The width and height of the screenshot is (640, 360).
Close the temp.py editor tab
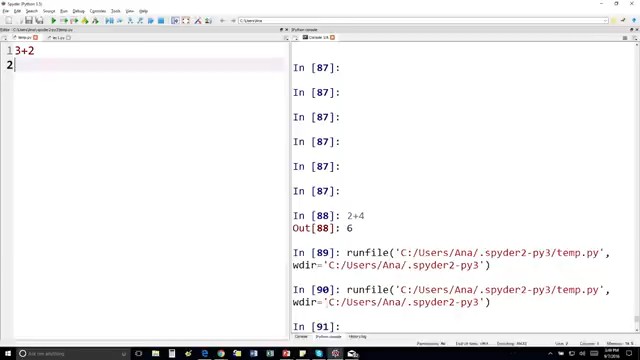(36, 38)
